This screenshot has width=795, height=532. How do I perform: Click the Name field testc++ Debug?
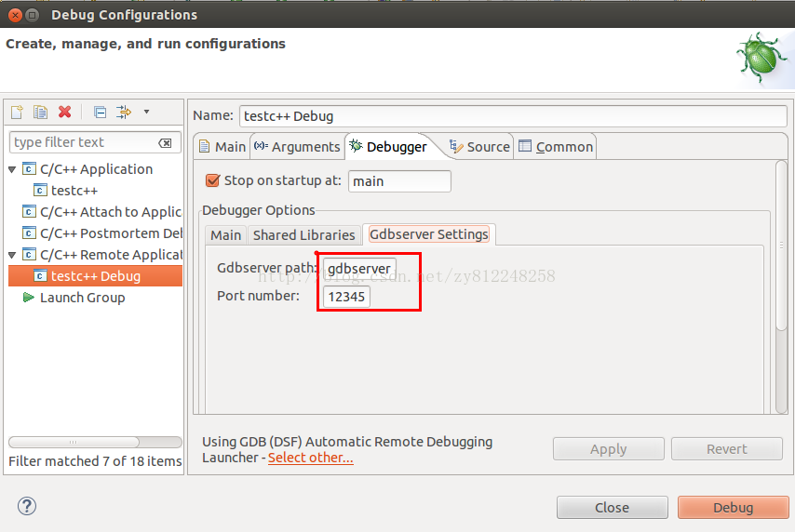click(513, 116)
